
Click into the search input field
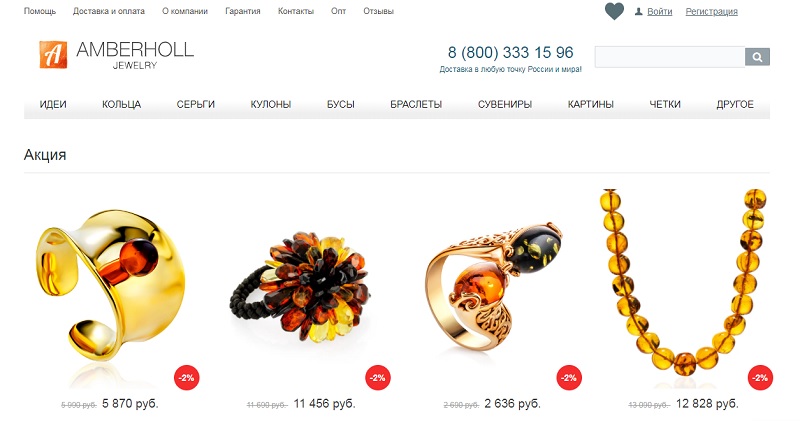tap(670, 57)
